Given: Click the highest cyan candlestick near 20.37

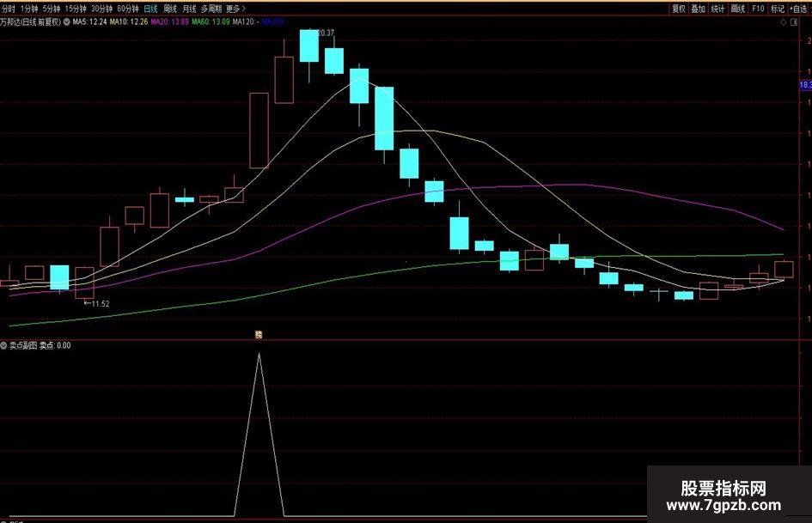Looking at the screenshot, I should tap(309, 46).
